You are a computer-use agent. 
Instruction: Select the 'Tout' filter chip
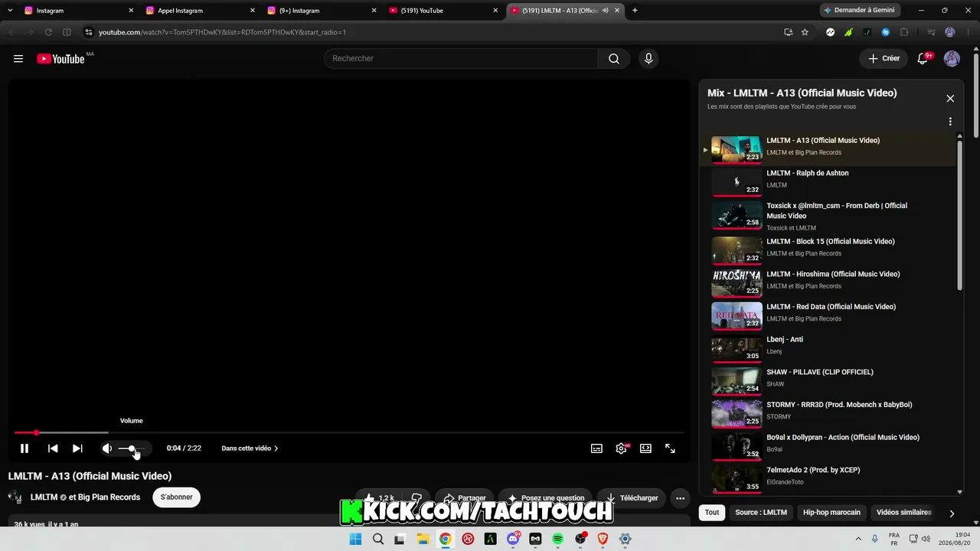tap(712, 512)
